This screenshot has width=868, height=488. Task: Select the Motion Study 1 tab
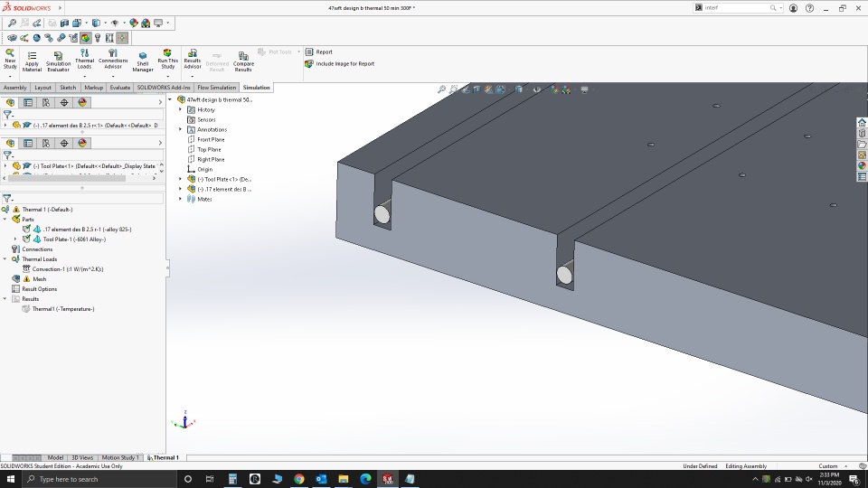tap(119, 457)
